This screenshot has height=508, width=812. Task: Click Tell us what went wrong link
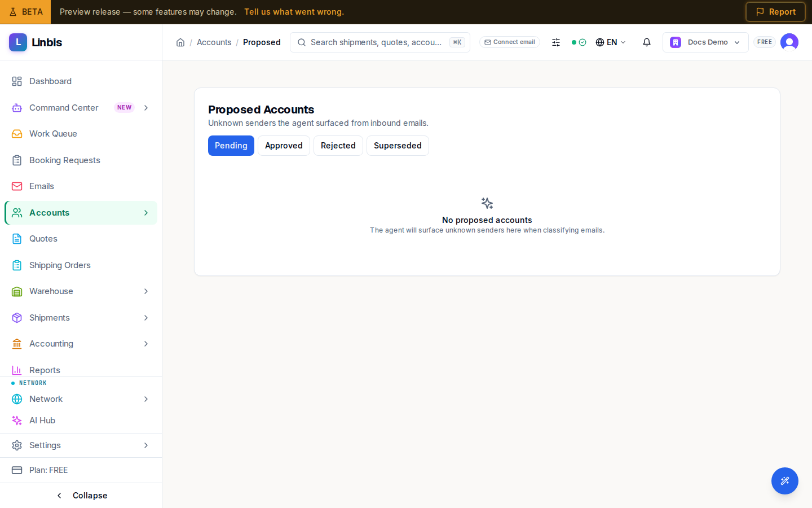click(x=294, y=12)
